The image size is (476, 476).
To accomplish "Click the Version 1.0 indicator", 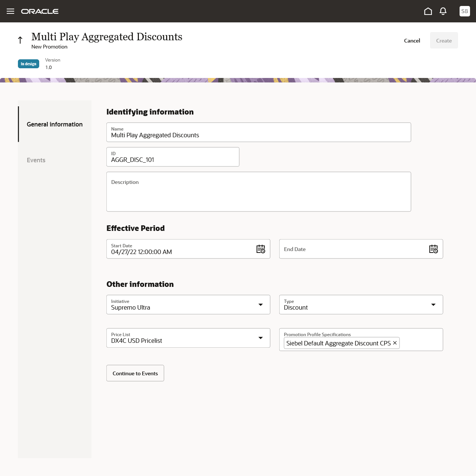I will [52, 64].
